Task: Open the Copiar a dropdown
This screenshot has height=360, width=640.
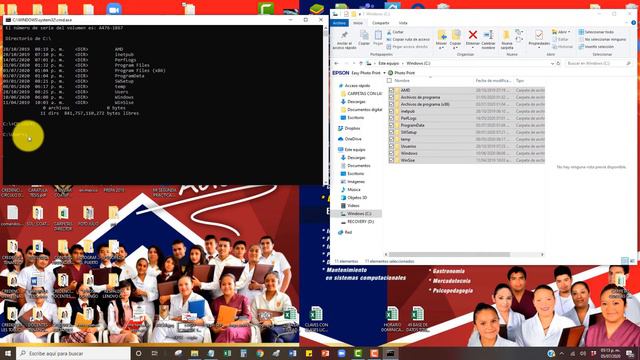Action: pyautogui.click(x=455, y=40)
